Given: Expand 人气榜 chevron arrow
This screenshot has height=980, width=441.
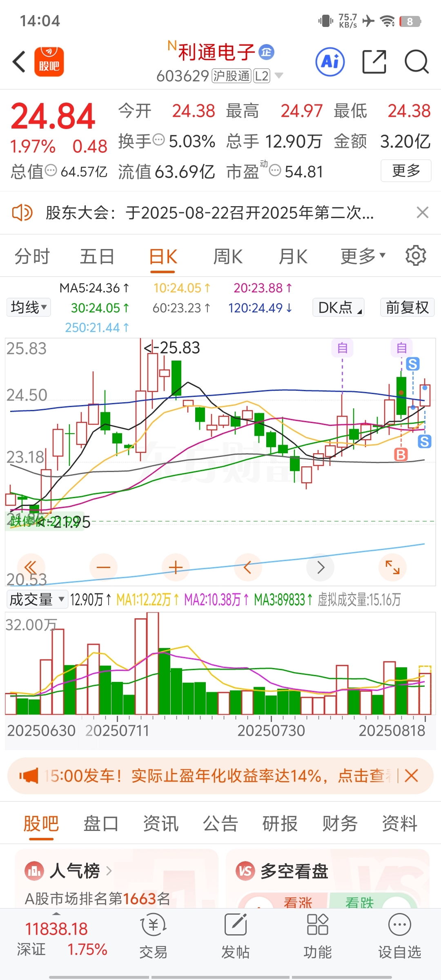Looking at the screenshot, I should (x=109, y=871).
